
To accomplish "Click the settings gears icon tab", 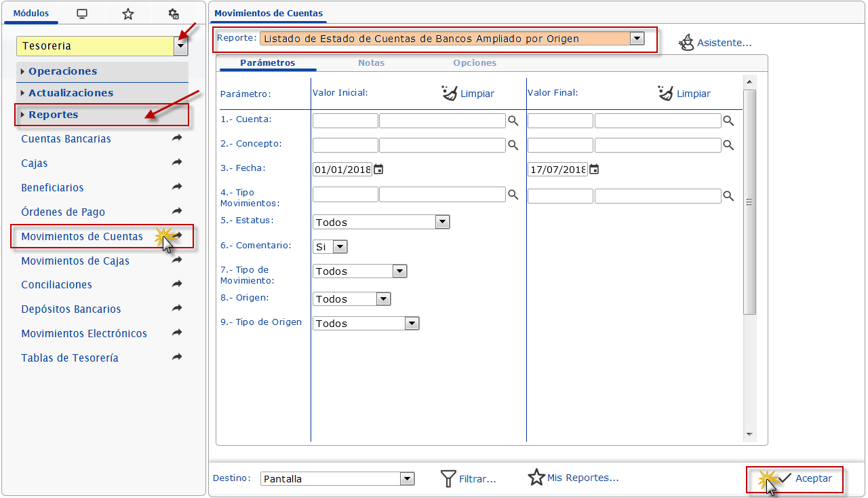I will [174, 14].
